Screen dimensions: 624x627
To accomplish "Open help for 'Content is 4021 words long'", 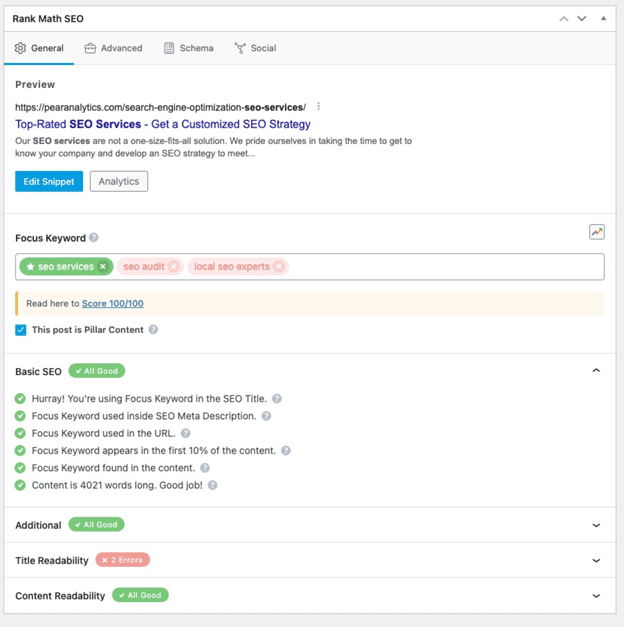I will coord(212,486).
